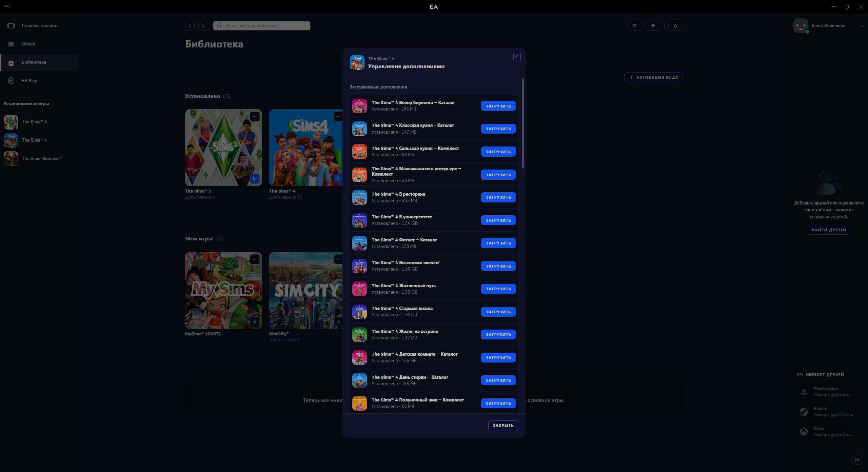This screenshot has width=868, height=472.
Task: Go forward with the right arrow
Action: pyautogui.click(x=203, y=26)
